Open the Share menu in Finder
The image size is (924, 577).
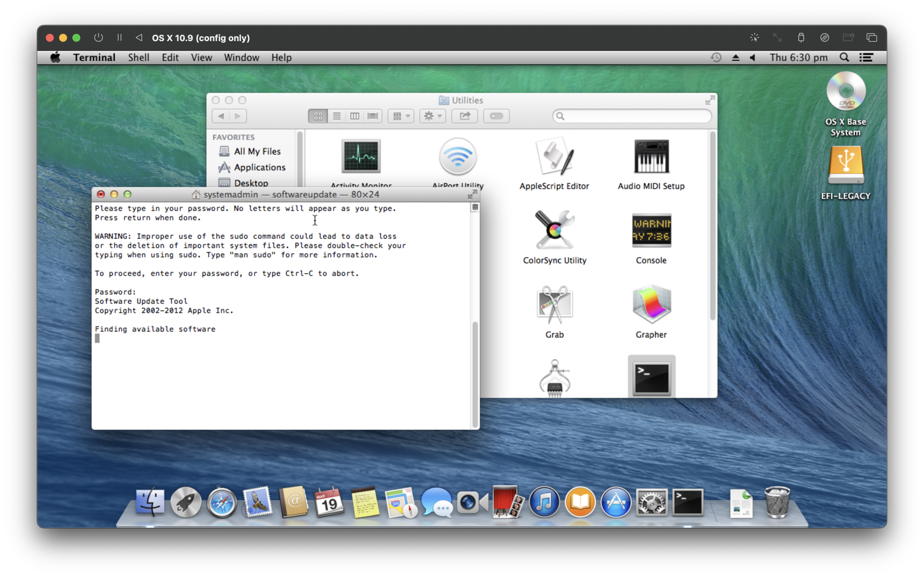(x=464, y=116)
